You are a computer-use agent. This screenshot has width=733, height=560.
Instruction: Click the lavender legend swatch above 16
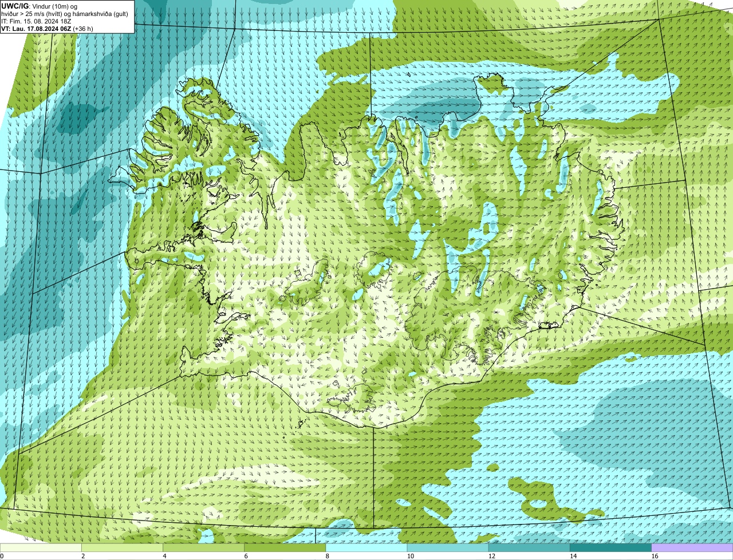pyautogui.click(x=692, y=548)
